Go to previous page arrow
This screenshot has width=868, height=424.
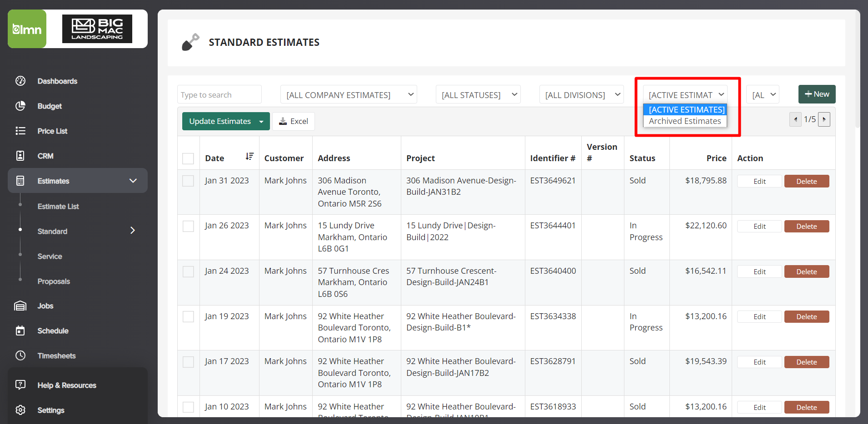click(x=795, y=119)
